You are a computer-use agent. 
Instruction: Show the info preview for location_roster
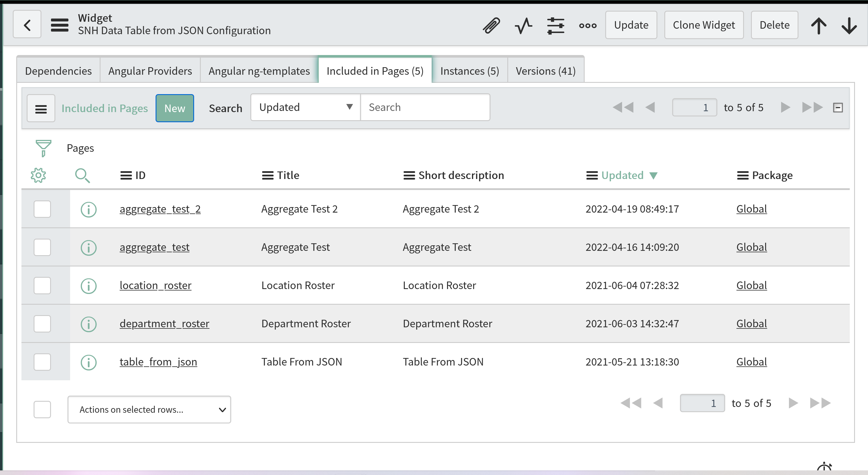click(x=88, y=286)
